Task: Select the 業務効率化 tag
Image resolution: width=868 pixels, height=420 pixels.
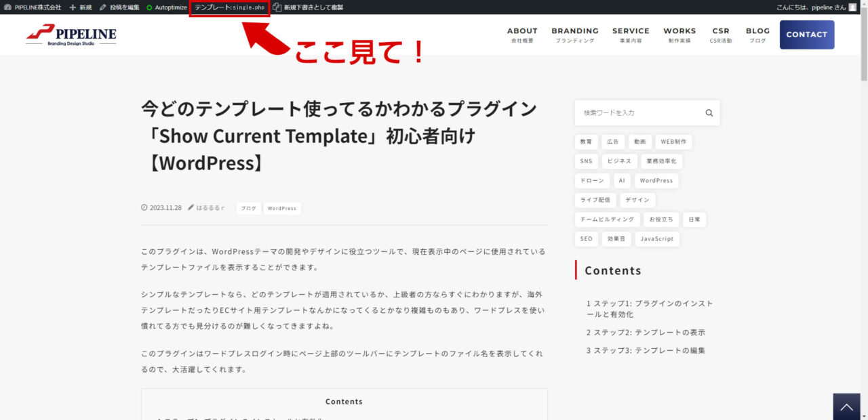Action: click(x=662, y=161)
